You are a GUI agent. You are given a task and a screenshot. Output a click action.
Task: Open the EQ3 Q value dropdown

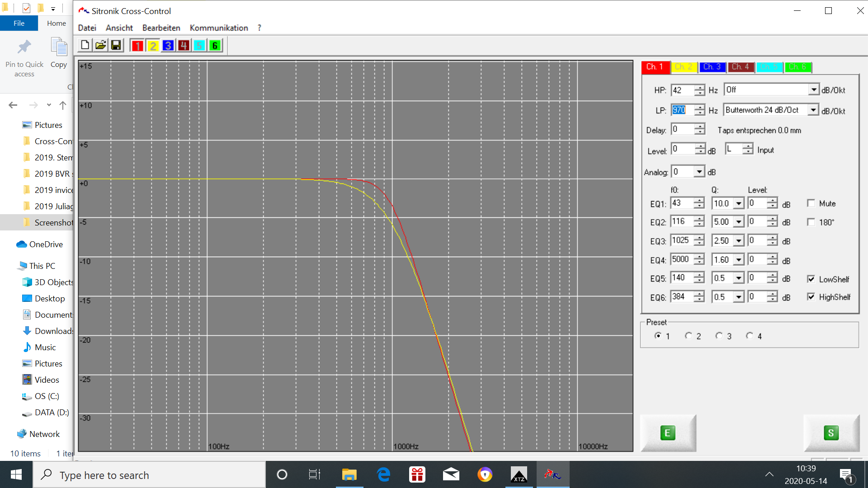click(739, 241)
